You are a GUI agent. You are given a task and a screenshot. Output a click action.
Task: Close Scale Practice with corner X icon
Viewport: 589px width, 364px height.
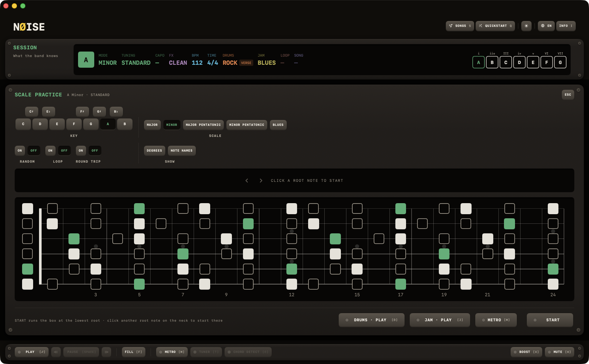(578, 90)
